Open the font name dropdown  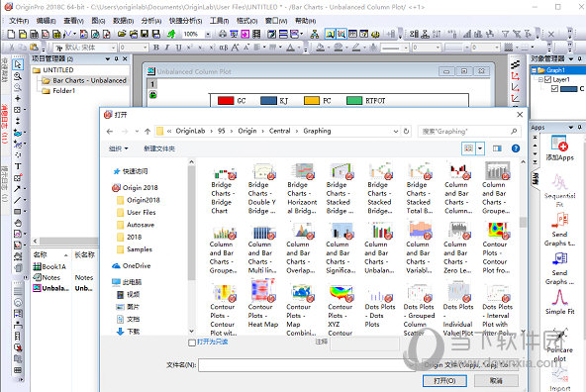(113, 48)
